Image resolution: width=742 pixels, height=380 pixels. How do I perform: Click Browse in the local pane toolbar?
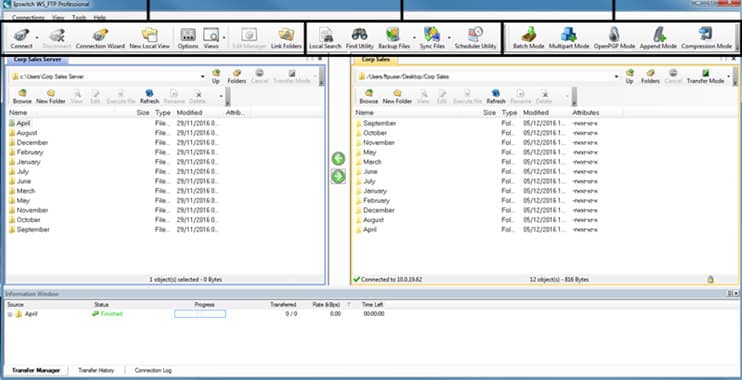coord(22,97)
